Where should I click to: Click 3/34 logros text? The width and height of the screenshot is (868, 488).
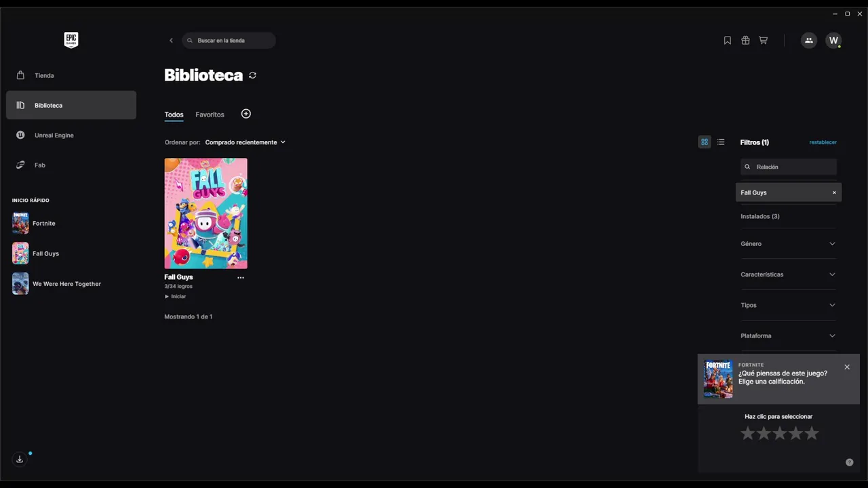(178, 287)
